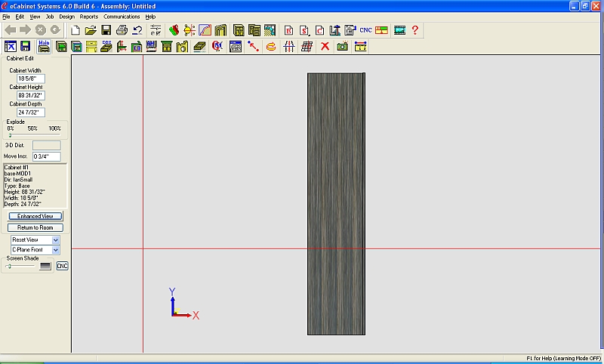Image resolution: width=604 pixels, height=364 pixels.
Task: Click the Print icon in toolbar
Action: pyautogui.click(x=122, y=30)
